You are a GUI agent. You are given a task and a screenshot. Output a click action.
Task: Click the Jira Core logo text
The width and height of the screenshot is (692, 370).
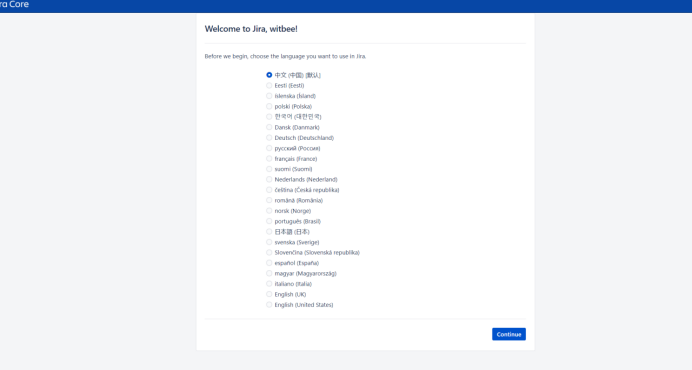(x=14, y=4)
